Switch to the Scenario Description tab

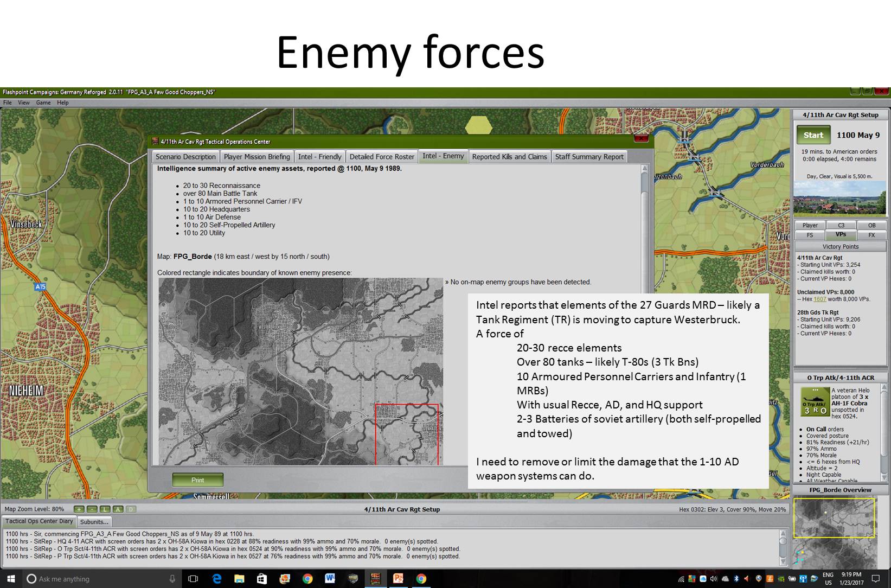(x=185, y=157)
